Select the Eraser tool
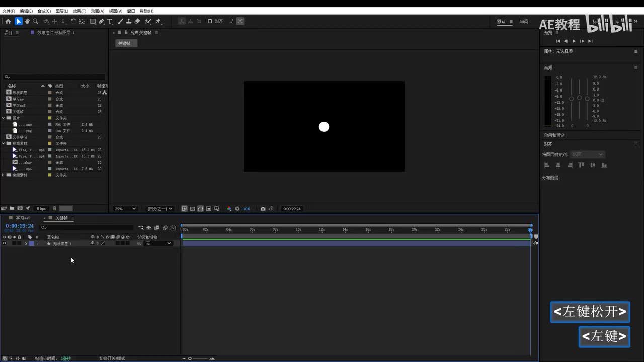Image resolution: width=644 pixels, height=362 pixels. 137,21
